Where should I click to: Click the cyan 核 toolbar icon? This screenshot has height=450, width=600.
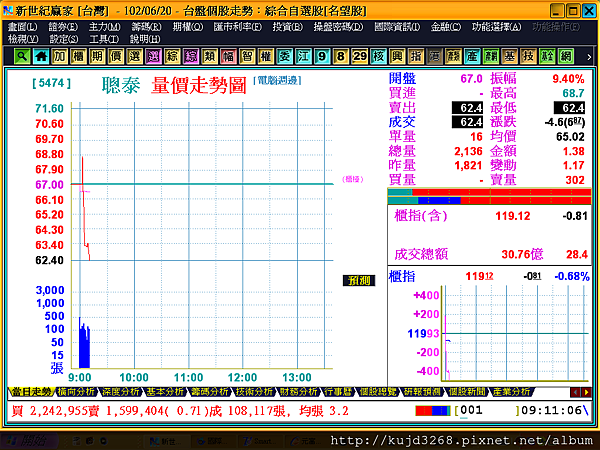coord(378,56)
